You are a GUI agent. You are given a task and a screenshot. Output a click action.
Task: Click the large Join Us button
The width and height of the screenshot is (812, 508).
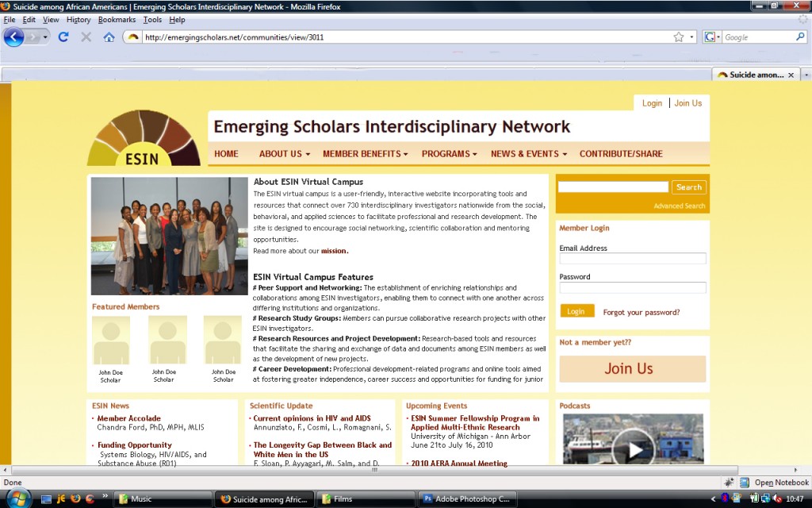[x=632, y=368]
